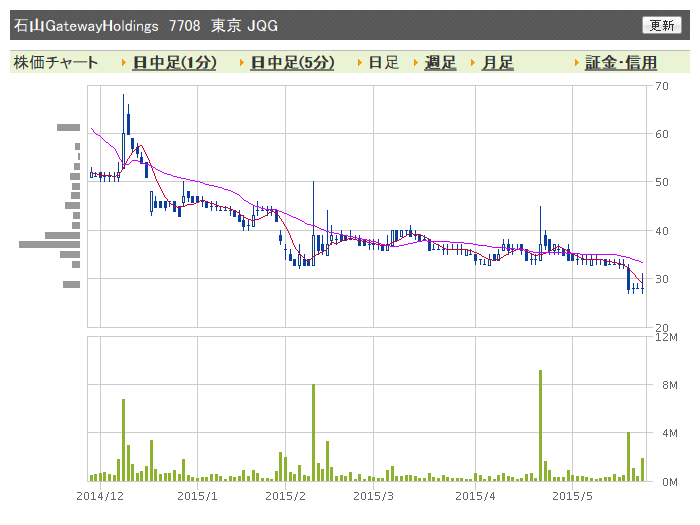Click the 更新 refresh button

pos(662,25)
